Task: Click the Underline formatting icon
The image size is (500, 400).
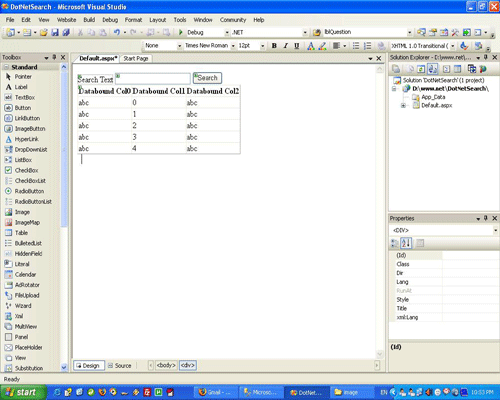Action: [296, 46]
